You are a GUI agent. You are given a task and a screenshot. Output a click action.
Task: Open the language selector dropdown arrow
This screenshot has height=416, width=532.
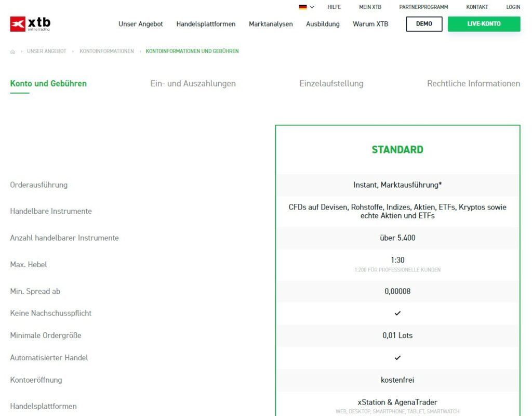click(312, 7)
